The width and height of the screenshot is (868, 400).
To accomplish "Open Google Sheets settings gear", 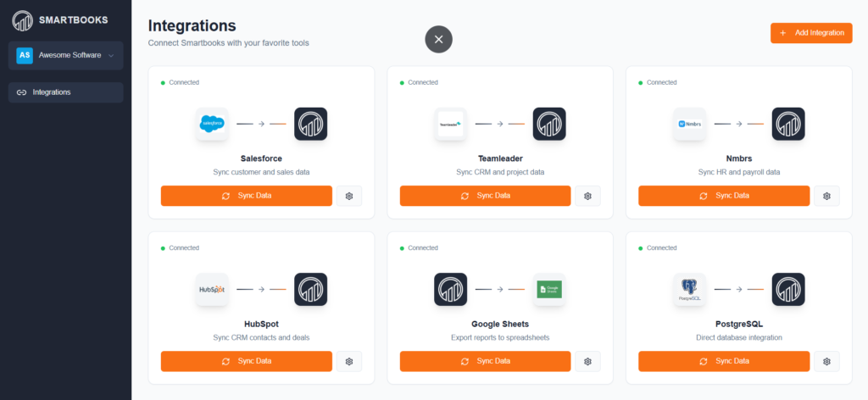I will [x=587, y=361].
